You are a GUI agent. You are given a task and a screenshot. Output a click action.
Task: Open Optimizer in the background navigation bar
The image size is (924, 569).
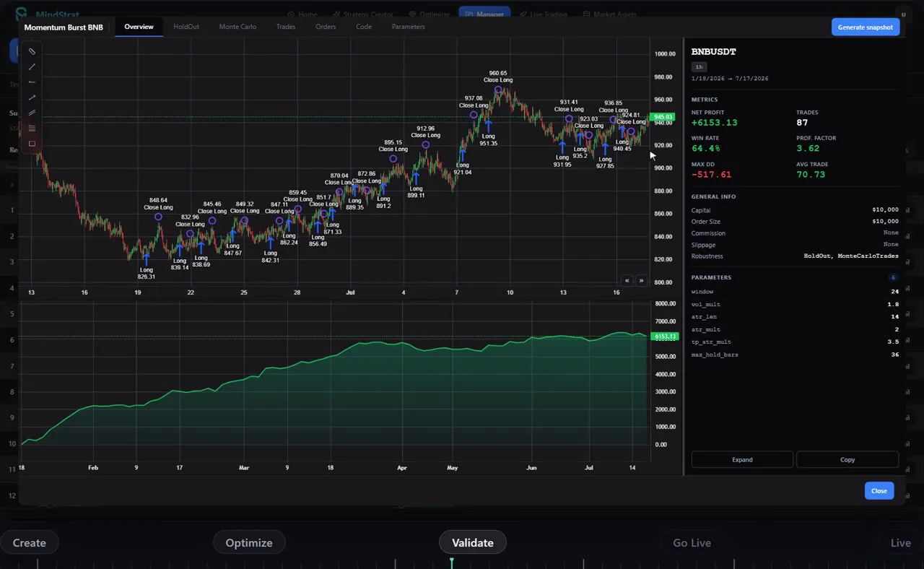[429, 14]
